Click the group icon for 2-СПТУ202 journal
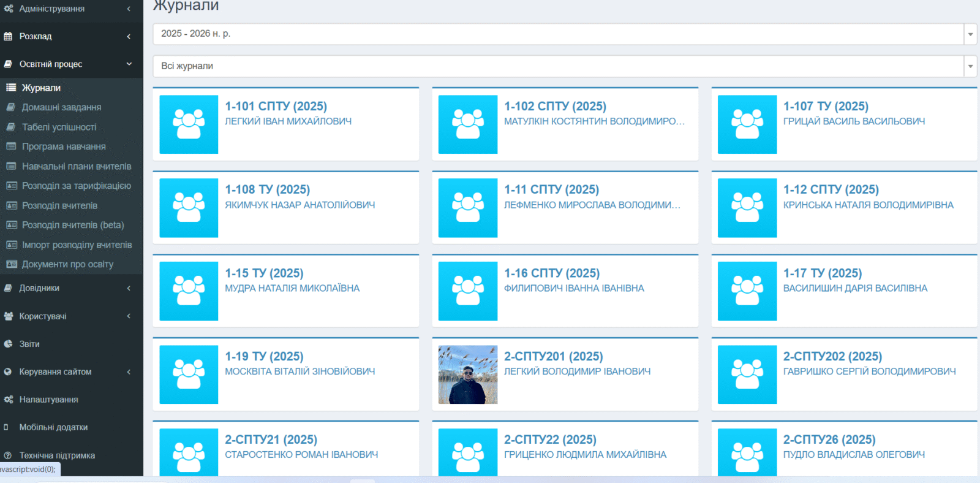Screen dimensions: 980x483 click(747, 375)
